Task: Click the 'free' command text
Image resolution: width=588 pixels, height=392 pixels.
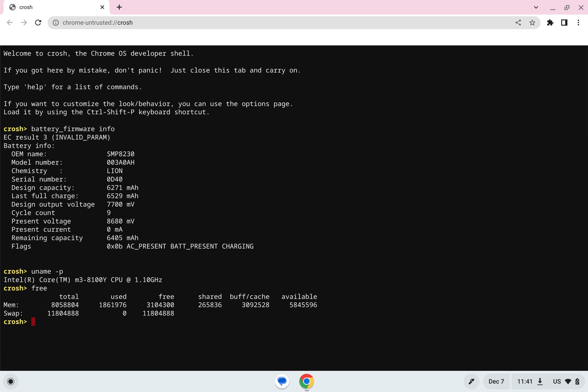Action: 39,288
